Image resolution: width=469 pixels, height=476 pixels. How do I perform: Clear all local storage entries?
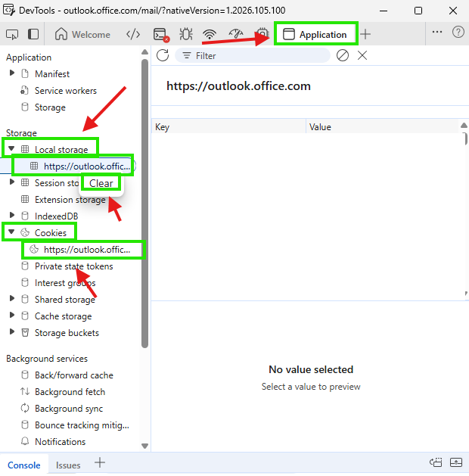[x=343, y=55]
